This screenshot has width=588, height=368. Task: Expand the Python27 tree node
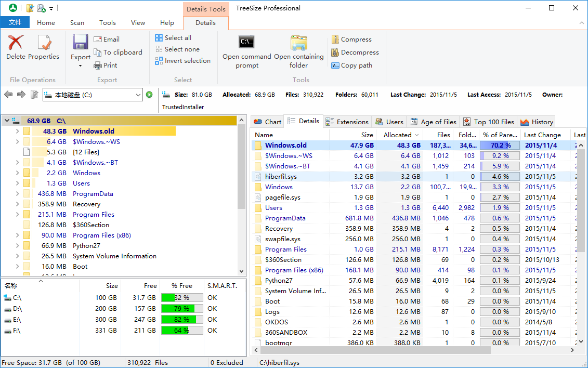point(17,246)
